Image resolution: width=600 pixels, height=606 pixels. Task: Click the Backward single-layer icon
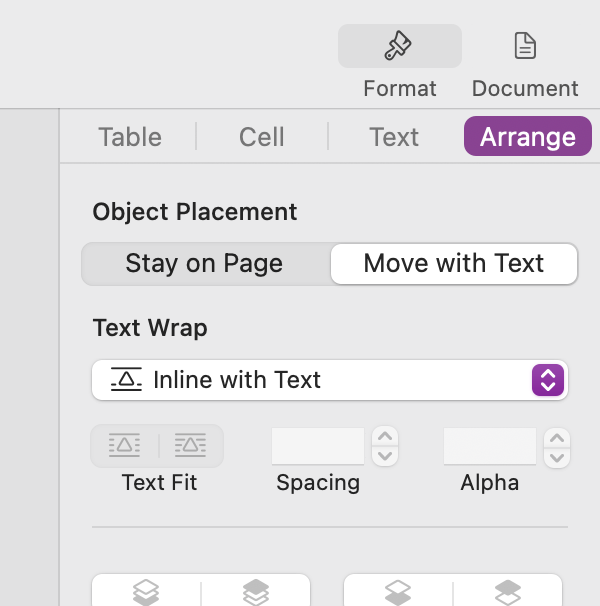398,592
